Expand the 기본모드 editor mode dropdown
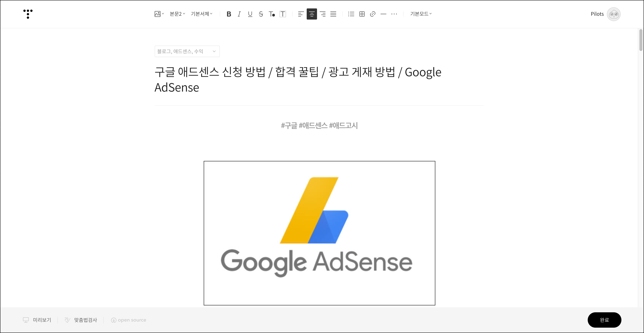 pyautogui.click(x=421, y=14)
